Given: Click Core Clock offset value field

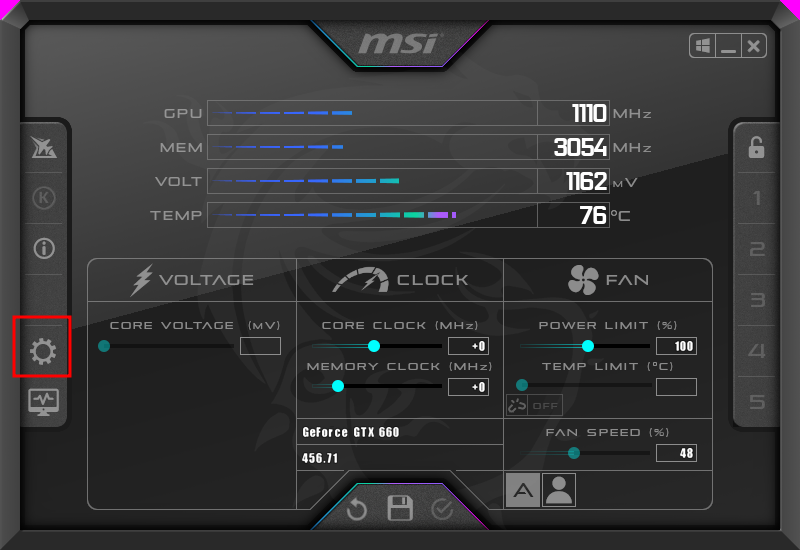Looking at the screenshot, I should tap(468, 346).
